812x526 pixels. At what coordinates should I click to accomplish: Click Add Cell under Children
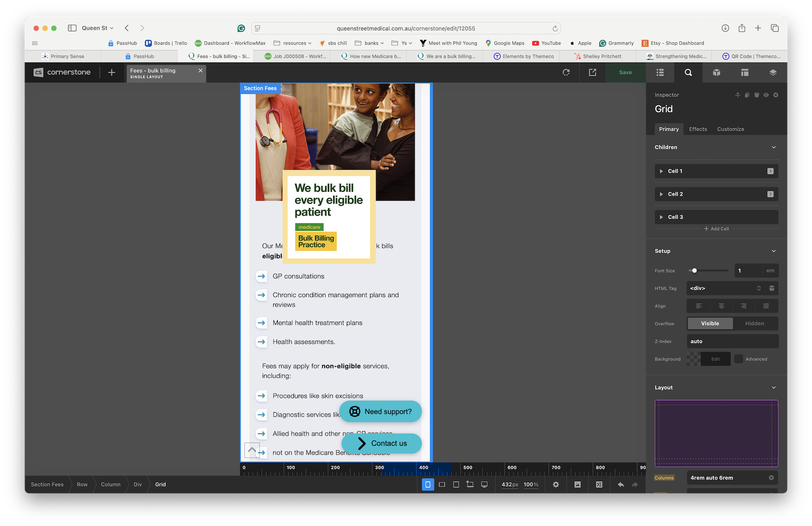pos(716,229)
